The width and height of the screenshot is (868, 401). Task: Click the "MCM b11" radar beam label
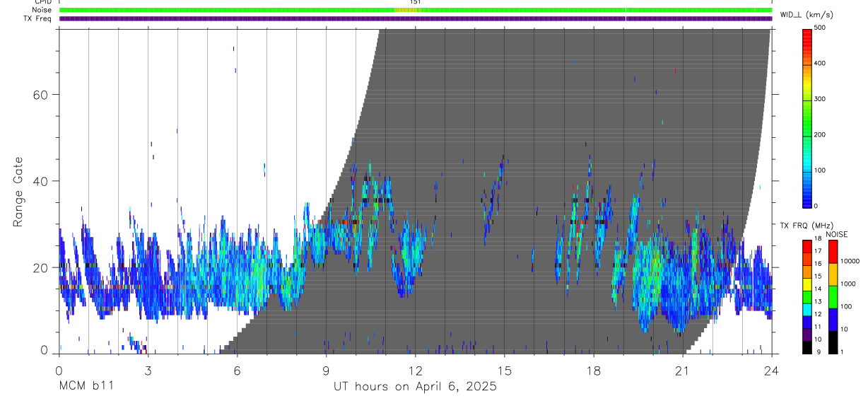[86, 387]
